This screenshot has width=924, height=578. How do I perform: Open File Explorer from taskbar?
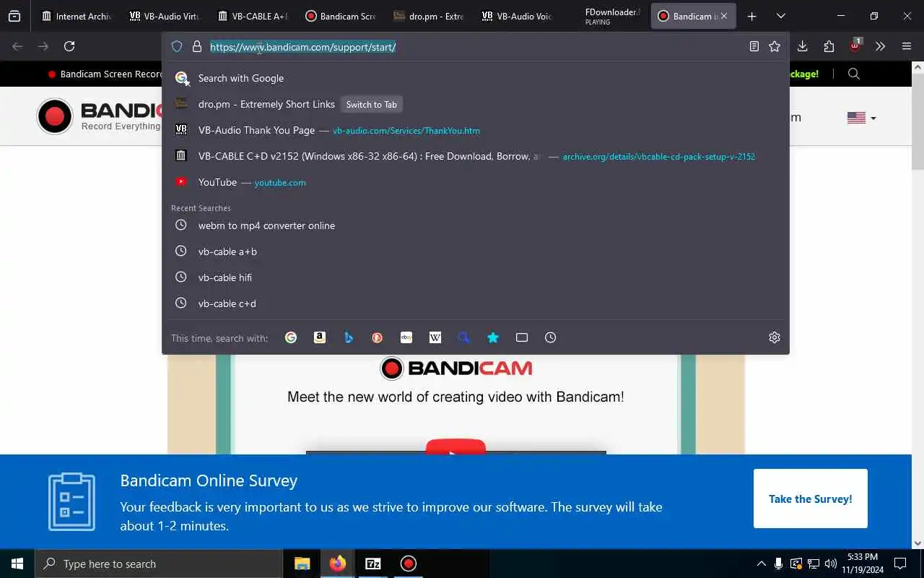coord(302,564)
